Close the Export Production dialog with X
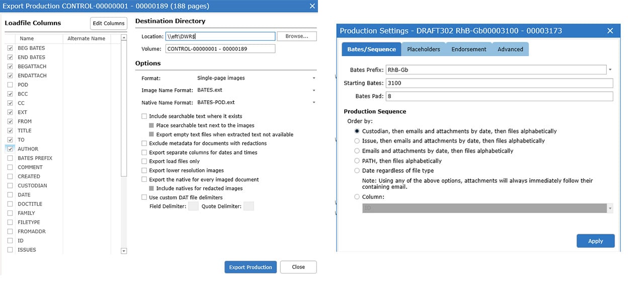 tap(312, 6)
